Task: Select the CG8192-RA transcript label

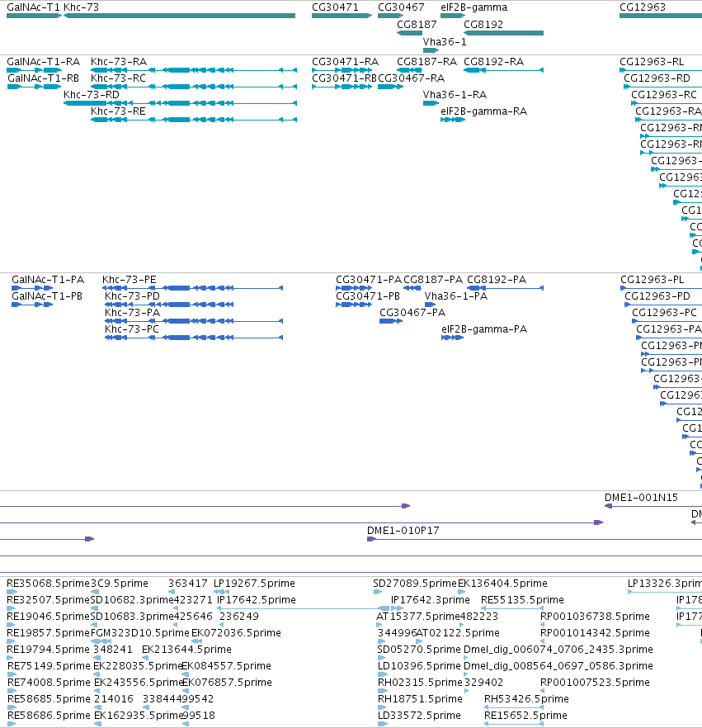Action: coord(493,62)
